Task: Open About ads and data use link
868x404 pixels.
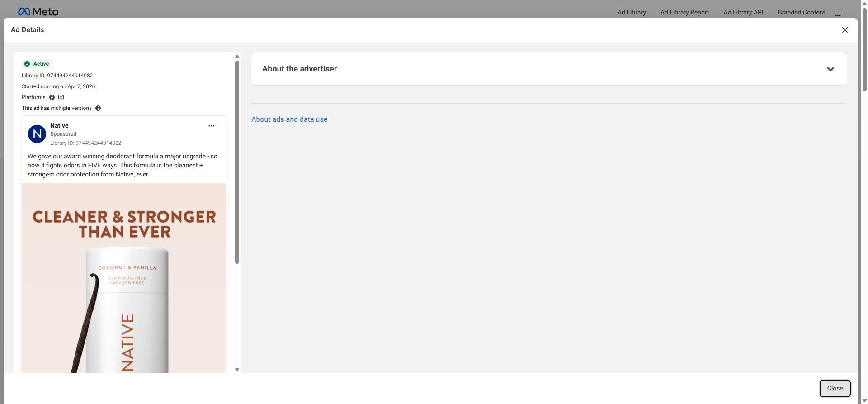Action: [x=289, y=119]
